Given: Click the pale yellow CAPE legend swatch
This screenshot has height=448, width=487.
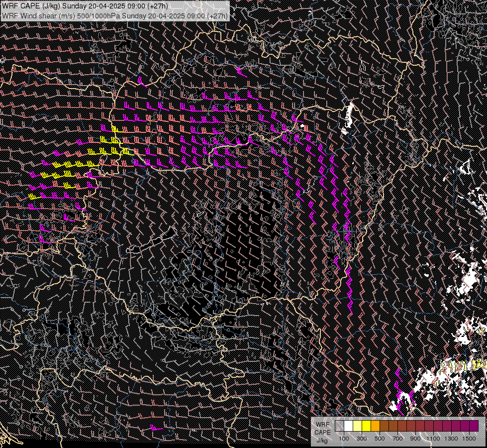Looking at the screenshot, I should [x=358, y=426].
